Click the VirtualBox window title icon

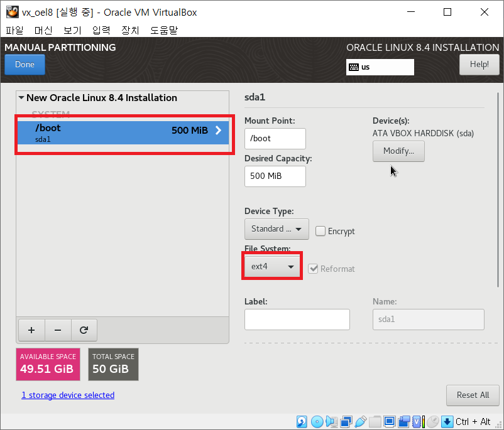pyautogui.click(x=12, y=12)
